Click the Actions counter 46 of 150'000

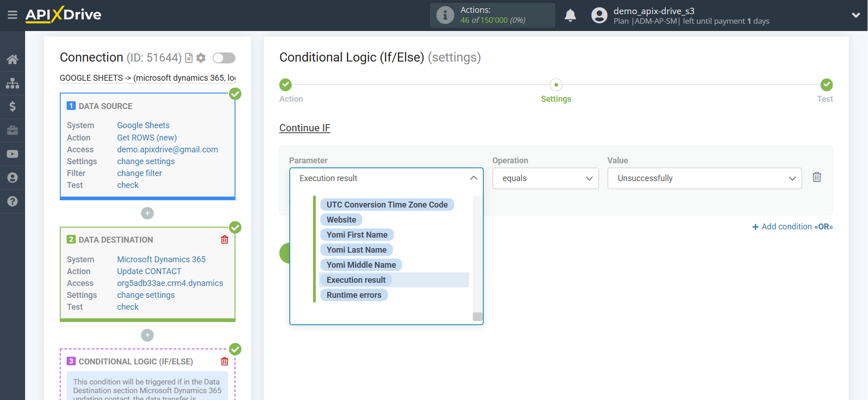pyautogui.click(x=493, y=20)
